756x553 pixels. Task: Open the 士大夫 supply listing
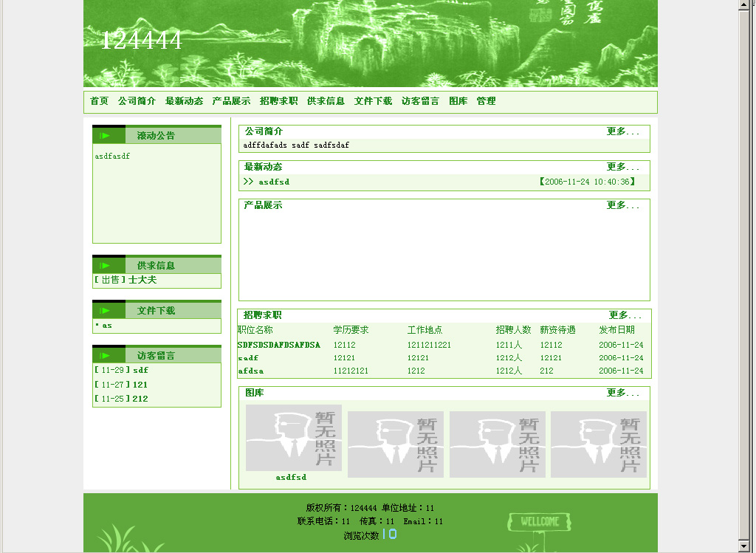pos(142,280)
